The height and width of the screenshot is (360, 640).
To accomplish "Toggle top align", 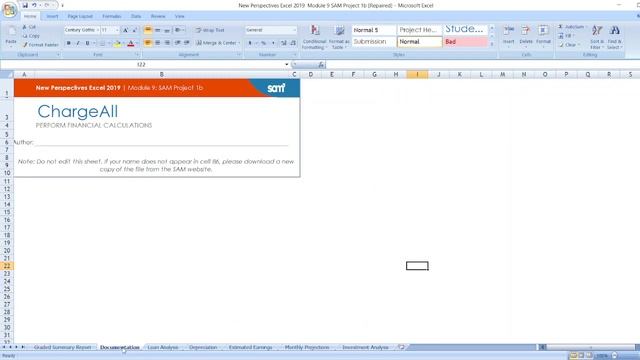I will pos(148,30).
